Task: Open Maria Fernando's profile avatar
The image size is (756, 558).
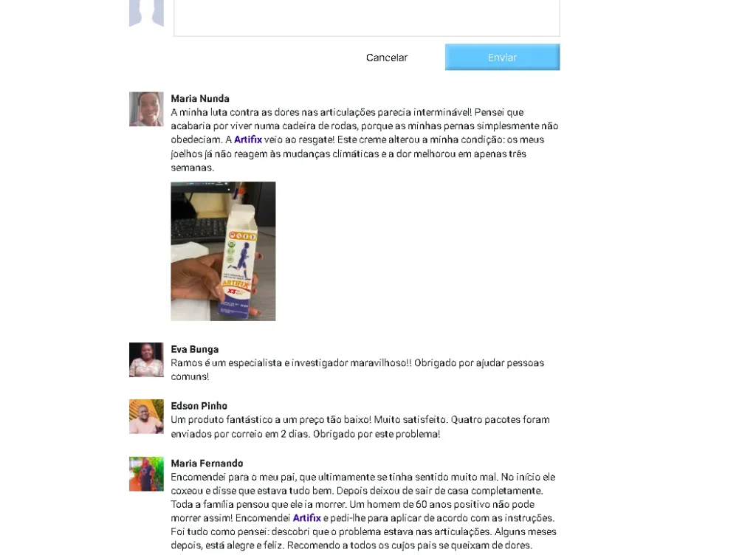Action: 146,474
